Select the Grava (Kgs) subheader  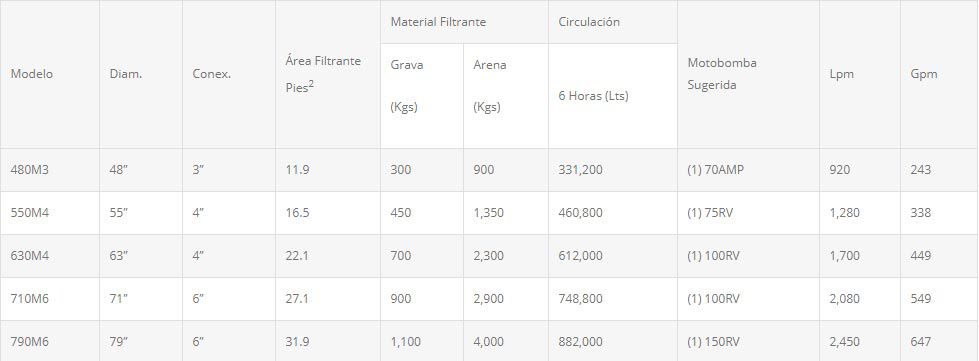tap(406, 86)
